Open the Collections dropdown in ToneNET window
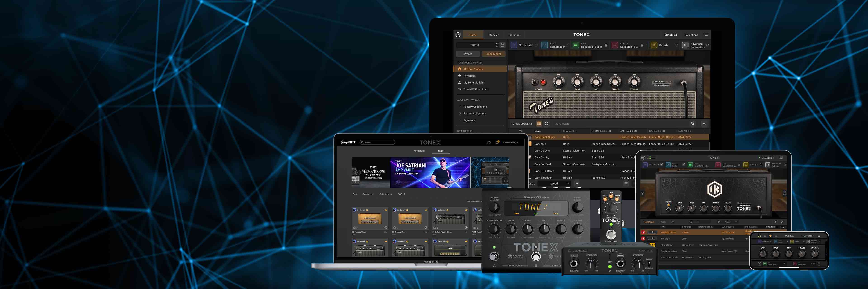Screen dimensions: 868x289 pos(385,194)
